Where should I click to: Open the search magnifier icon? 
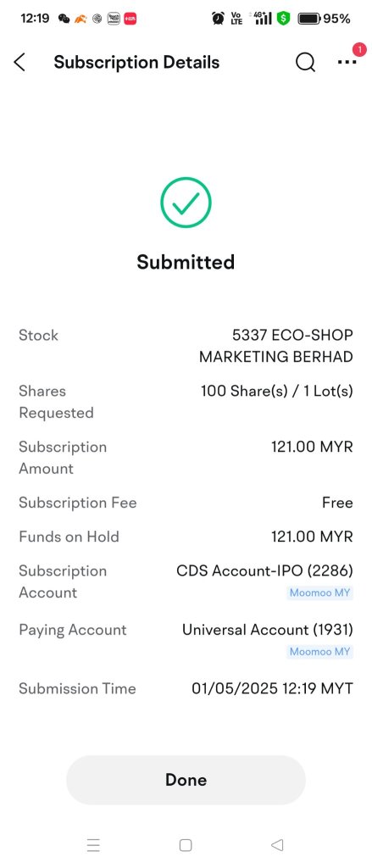pyautogui.click(x=305, y=63)
